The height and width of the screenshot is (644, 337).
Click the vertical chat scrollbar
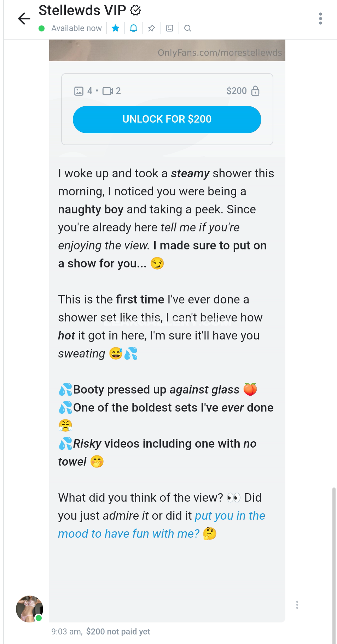coord(334,565)
